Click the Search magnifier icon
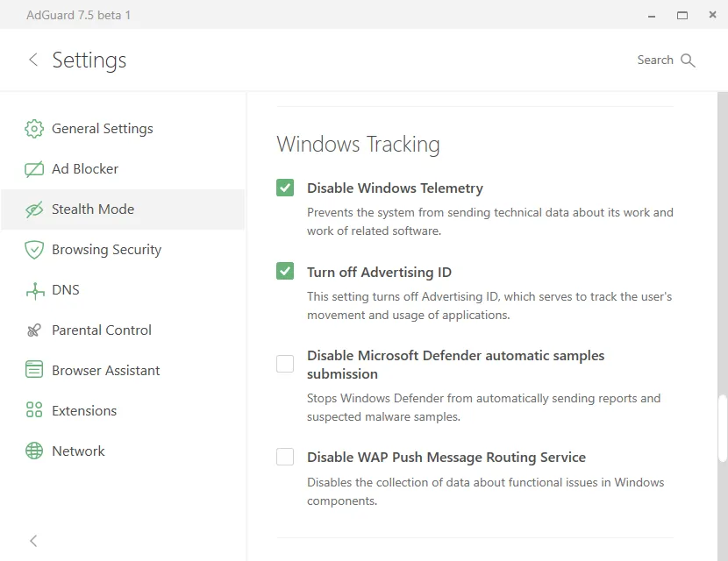This screenshot has height=561, width=728. (688, 60)
